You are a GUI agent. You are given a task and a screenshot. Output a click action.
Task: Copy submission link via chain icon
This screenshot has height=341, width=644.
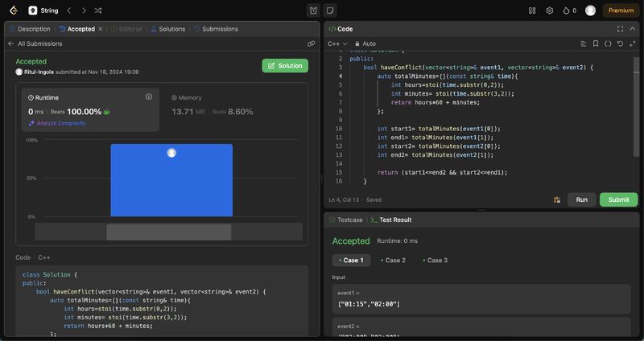click(312, 43)
